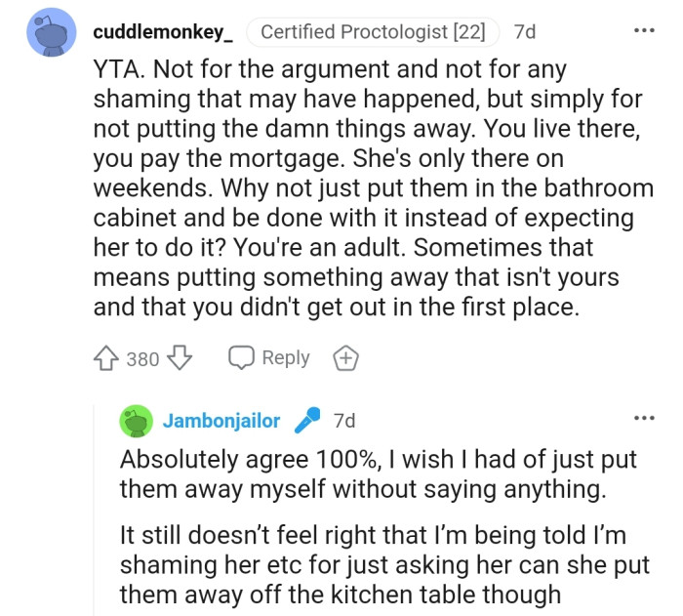Click the give award plus icon

coord(346,358)
